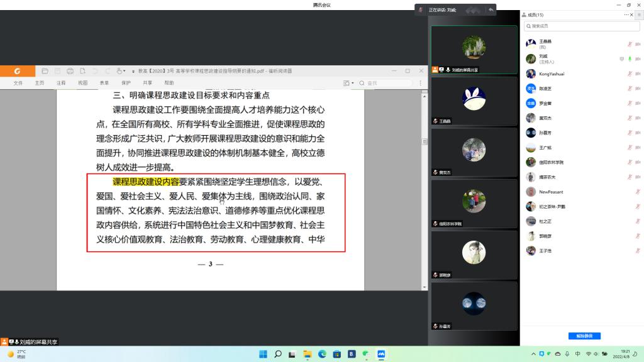Screen dimensions: 644x362
Task: Open Tencent Meeting icon in the taskbar
Action: [380, 354]
